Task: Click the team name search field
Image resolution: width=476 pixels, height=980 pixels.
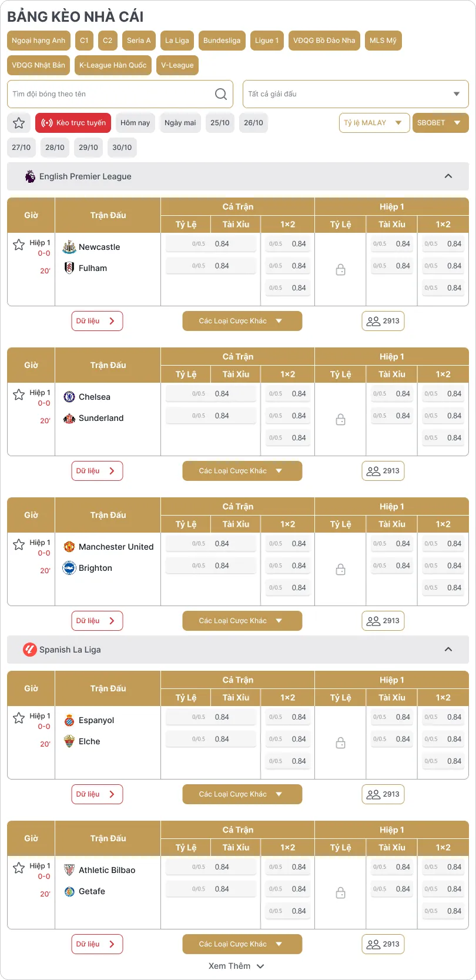Action: [112, 94]
